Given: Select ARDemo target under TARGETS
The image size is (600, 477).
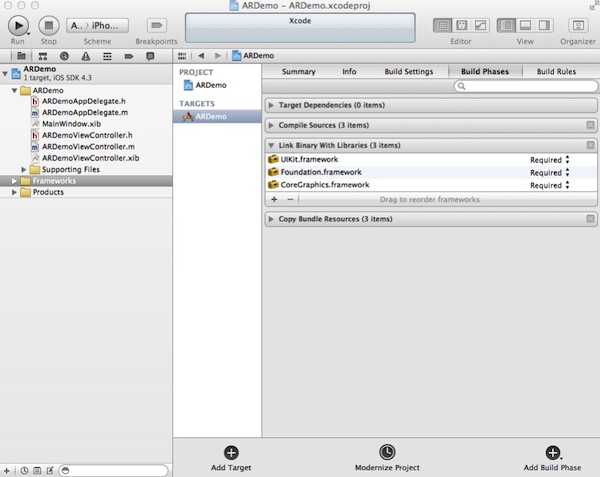Looking at the screenshot, I should [217, 116].
